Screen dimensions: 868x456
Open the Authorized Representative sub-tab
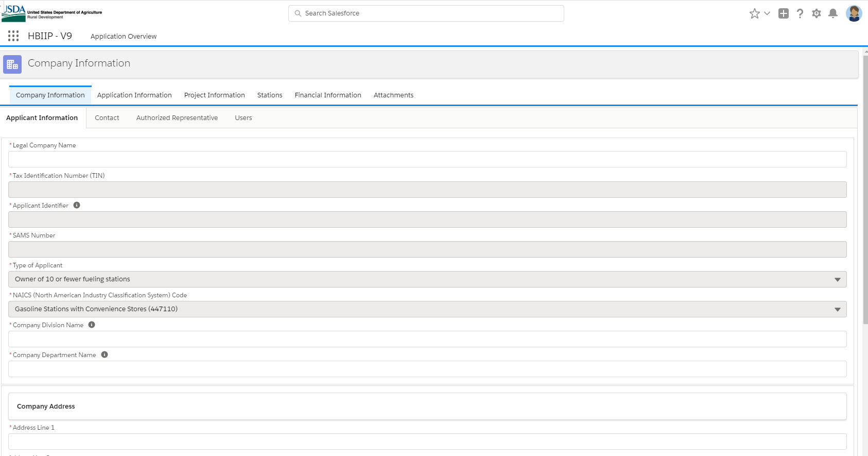click(177, 118)
